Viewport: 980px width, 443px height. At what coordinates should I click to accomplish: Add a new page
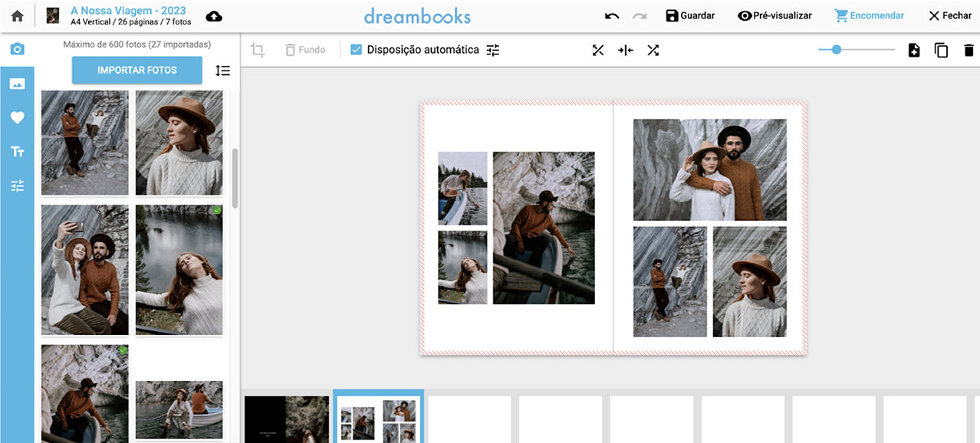click(913, 50)
